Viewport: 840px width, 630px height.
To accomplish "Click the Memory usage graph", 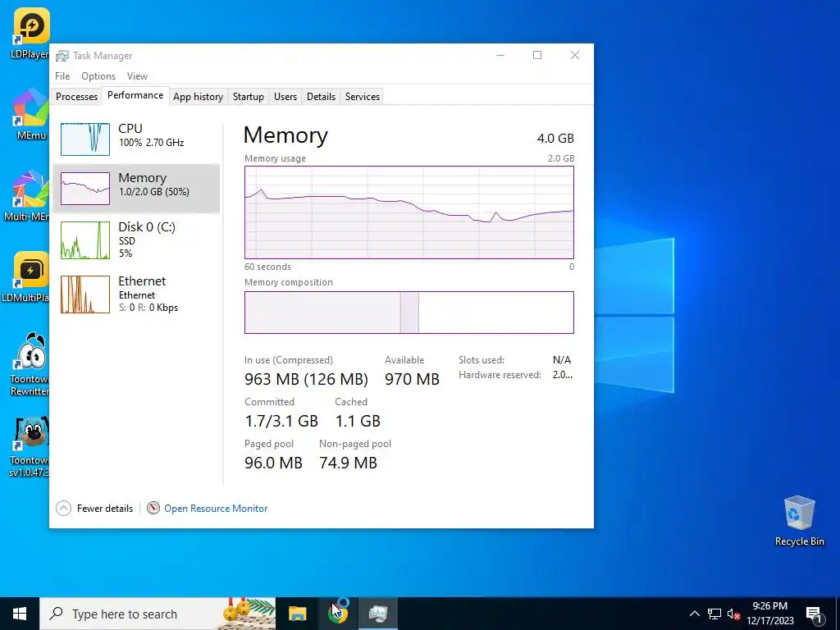I will pyautogui.click(x=409, y=212).
